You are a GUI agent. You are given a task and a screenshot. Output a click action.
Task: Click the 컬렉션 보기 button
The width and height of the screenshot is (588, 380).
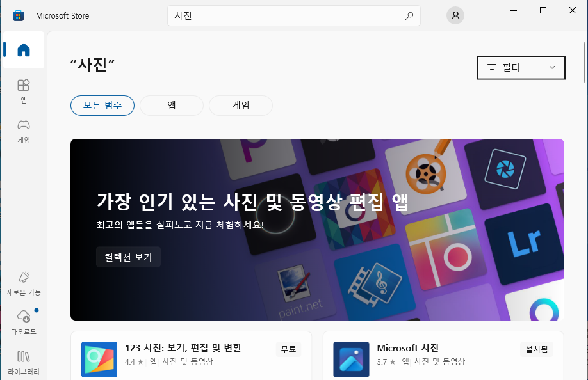tap(128, 257)
